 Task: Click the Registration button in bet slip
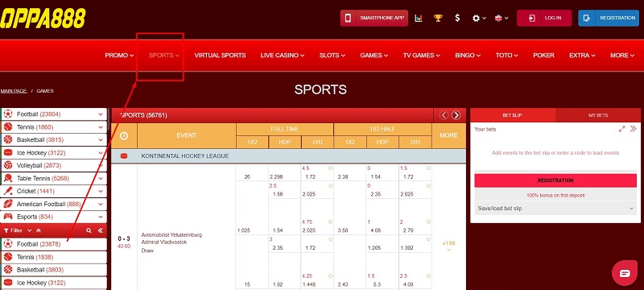click(x=555, y=180)
